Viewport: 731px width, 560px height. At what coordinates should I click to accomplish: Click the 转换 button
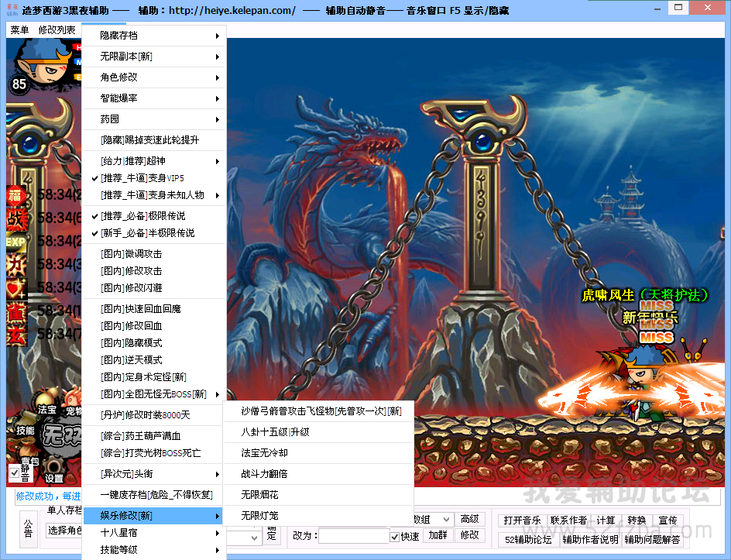[637, 520]
